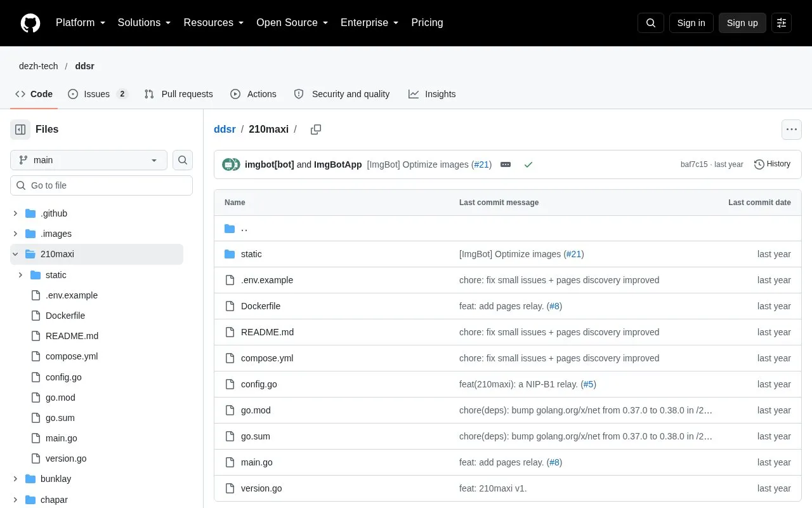Screen dimensions: 812x508
Task: Switch to the Actions tab
Action: pos(253,94)
